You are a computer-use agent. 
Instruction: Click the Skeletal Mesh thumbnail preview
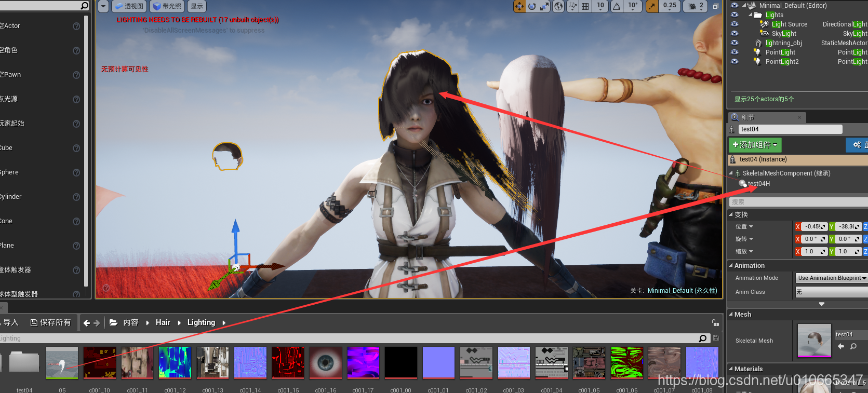[814, 341]
